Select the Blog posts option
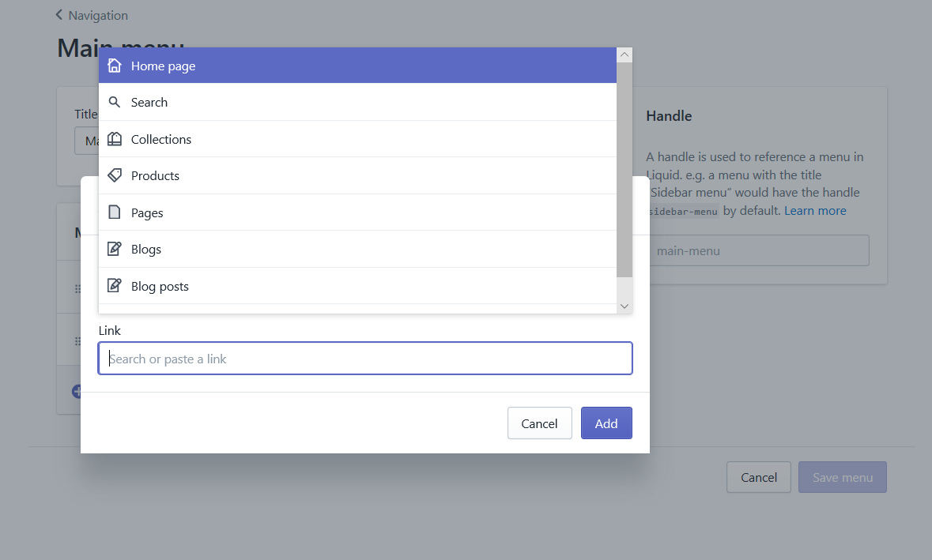This screenshot has height=560, width=932. (x=357, y=286)
